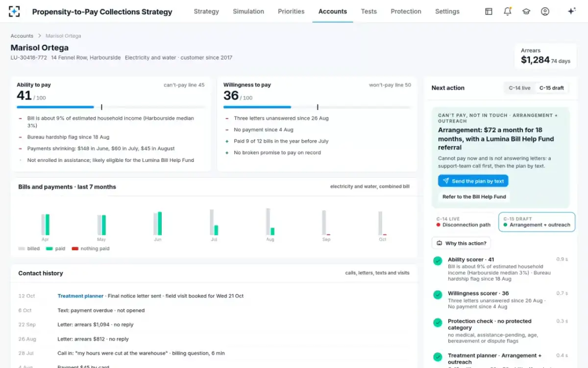Expand the Why this action? explanation
Viewport: 588px width, 368px height.
coord(461,243)
